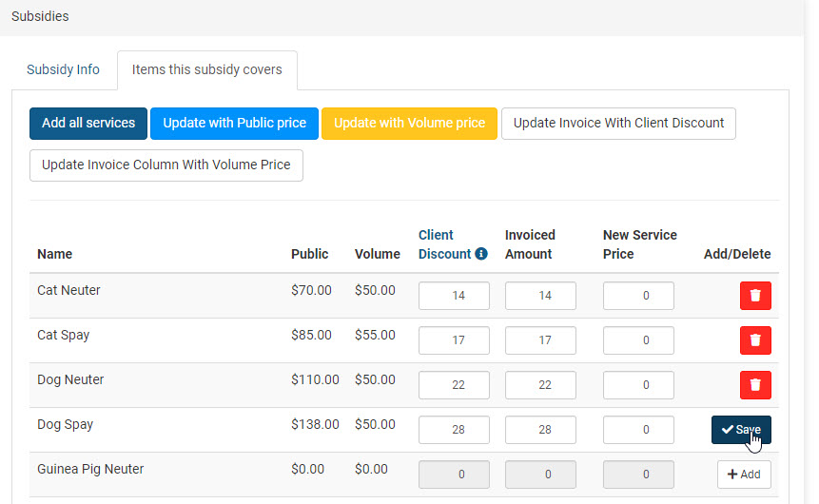The height and width of the screenshot is (504, 819).
Task: Select the Items this subsidy covers tab
Action: coord(206,70)
